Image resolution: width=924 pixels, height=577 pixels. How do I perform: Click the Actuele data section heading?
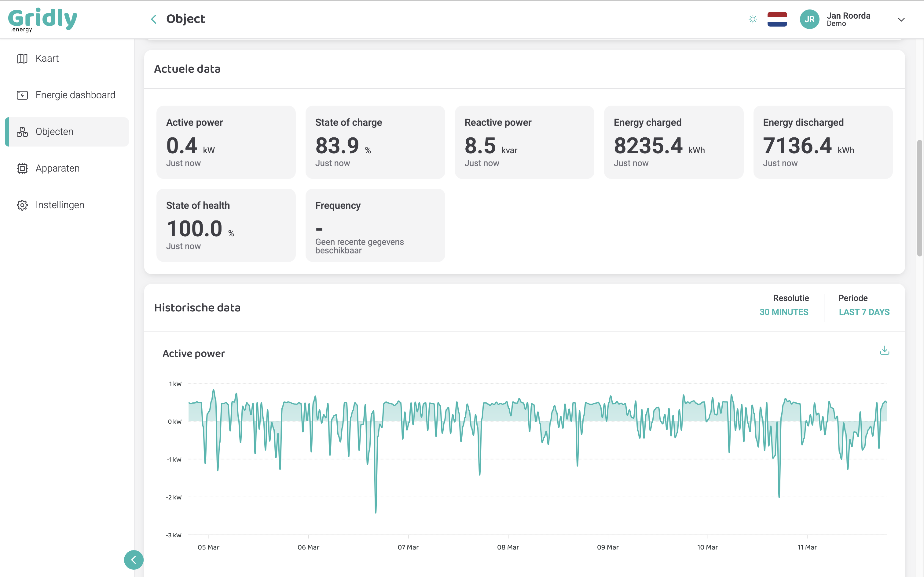point(187,69)
